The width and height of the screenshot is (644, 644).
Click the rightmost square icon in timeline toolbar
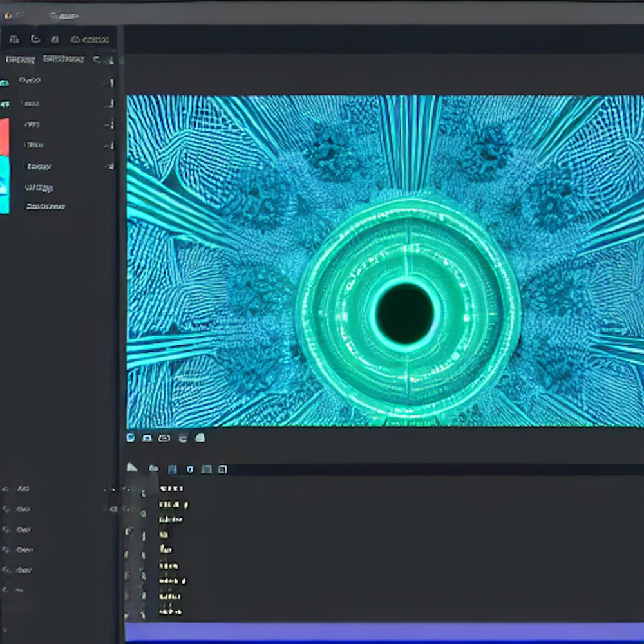[223, 469]
